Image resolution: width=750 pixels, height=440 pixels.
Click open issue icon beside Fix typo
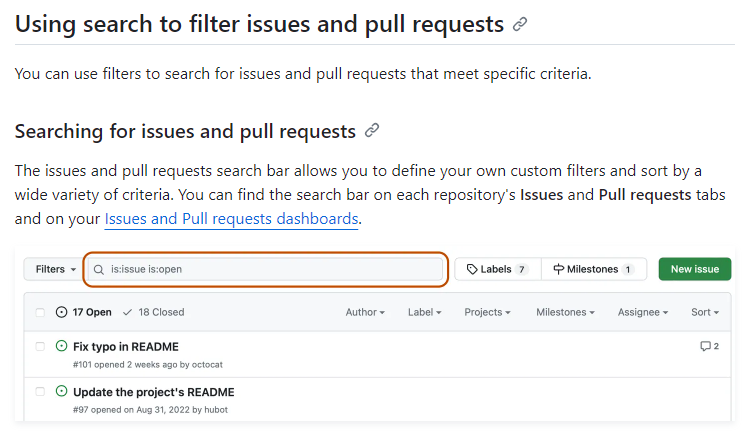(62, 346)
